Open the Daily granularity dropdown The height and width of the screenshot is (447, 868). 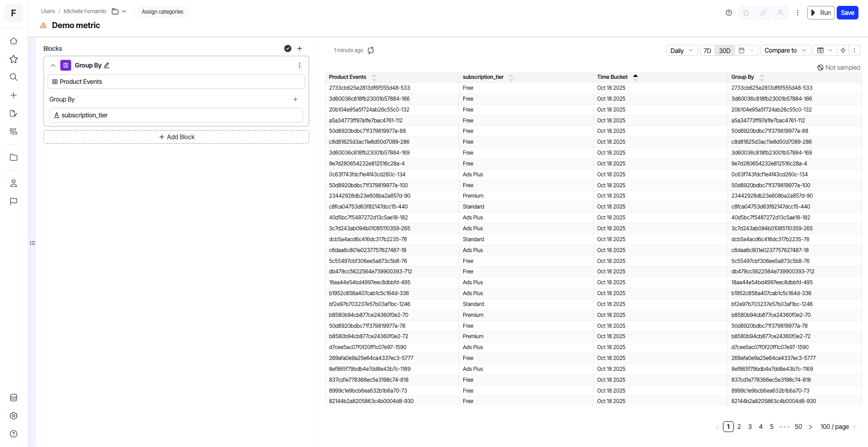pyautogui.click(x=681, y=50)
